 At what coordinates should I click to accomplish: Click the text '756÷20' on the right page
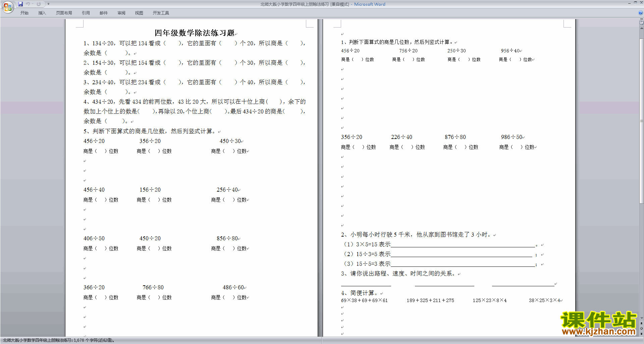408,51
